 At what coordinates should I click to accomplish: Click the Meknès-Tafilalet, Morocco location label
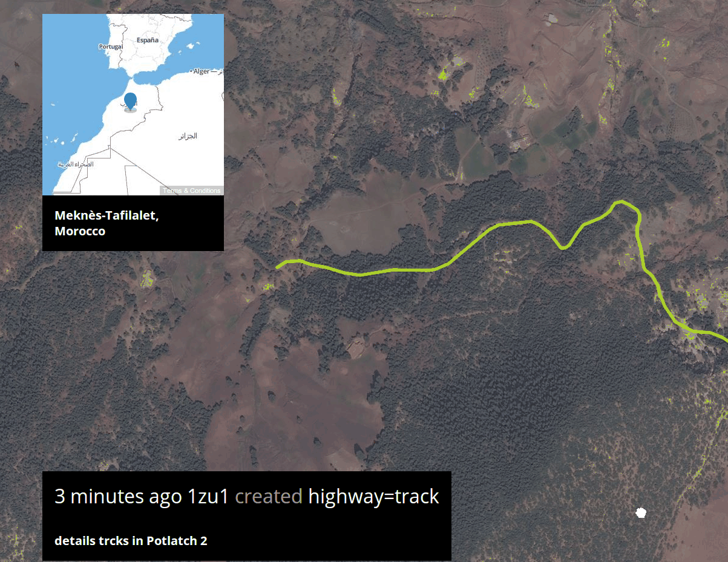[x=107, y=223]
